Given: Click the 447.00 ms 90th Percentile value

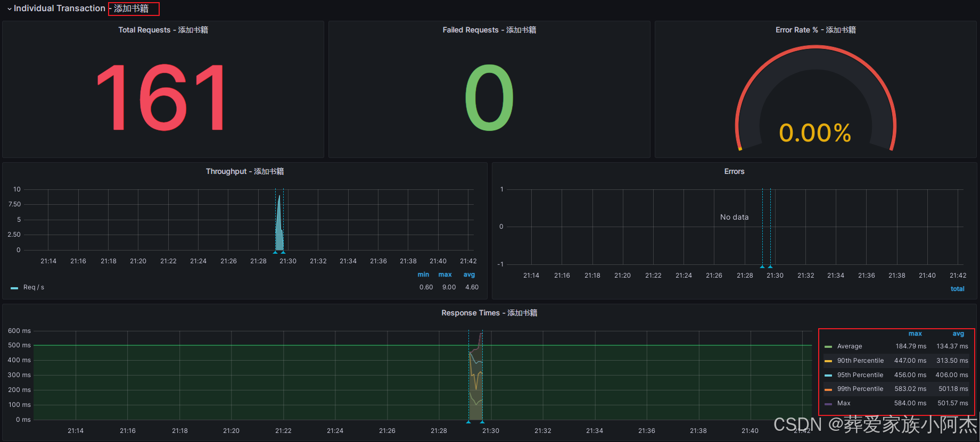Looking at the screenshot, I should click(x=910, y=361).
